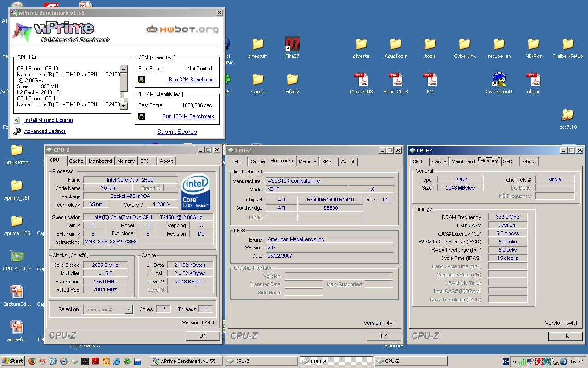The width and height of the screenshot is (588, 368).
Task: Click the CPU List scrollbar down arrow
Action: point(124,106)
